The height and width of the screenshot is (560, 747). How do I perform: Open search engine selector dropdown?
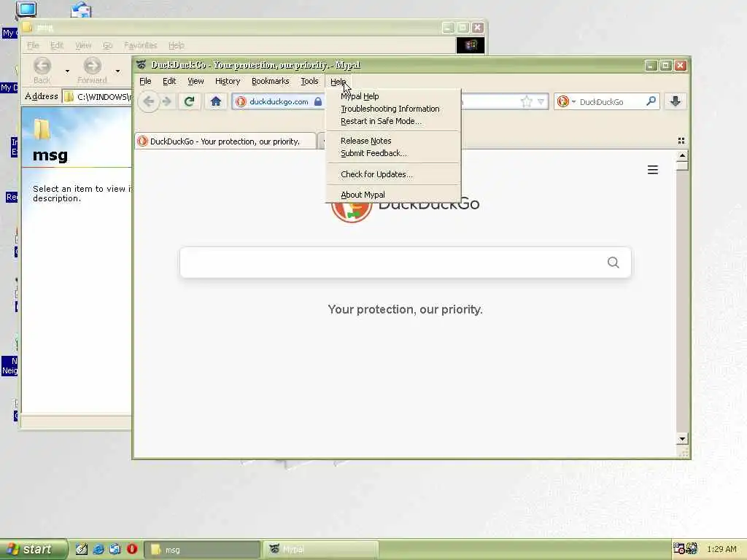click(566, 101)
